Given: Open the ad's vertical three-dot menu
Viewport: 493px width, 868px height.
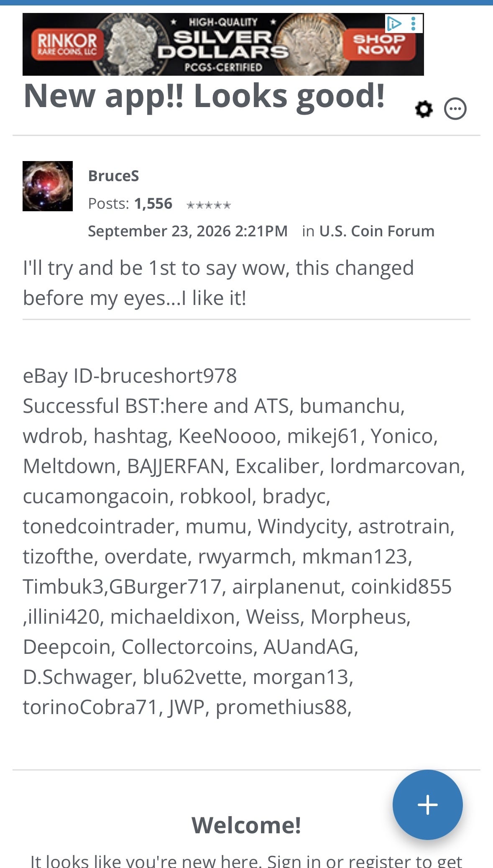Looking at the screenshot, I should (x=414, y=23).
